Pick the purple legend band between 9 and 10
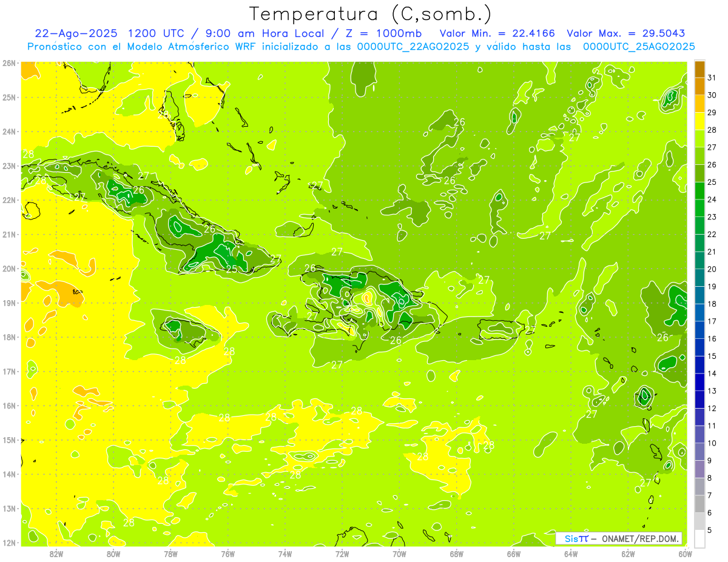Screen dimensions: 728x562 [699, 452]
